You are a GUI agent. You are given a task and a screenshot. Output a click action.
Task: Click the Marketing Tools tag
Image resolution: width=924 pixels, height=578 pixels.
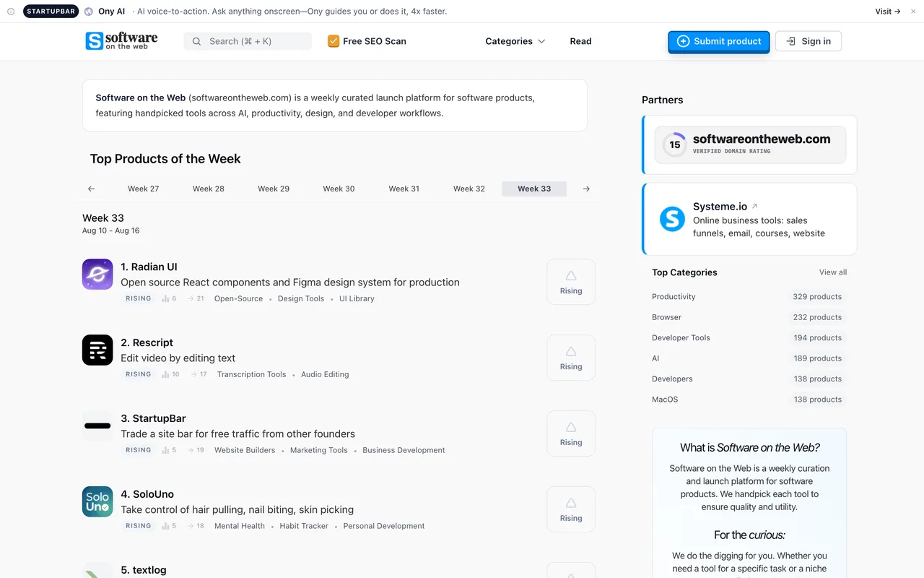[x=318, y=450]
